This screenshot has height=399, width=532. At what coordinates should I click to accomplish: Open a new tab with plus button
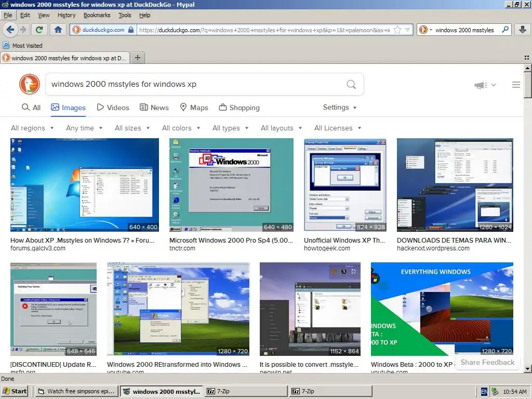tap(137, 58)
